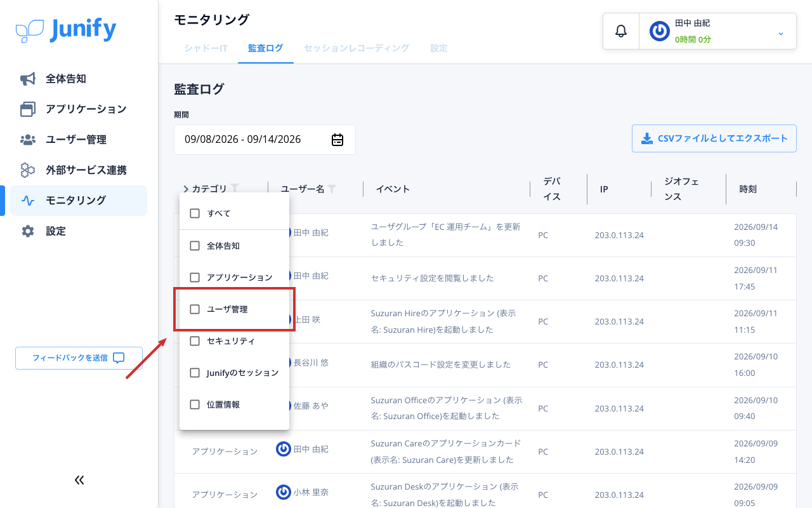Click the 外部サービス連携 icon

(28, 170)
